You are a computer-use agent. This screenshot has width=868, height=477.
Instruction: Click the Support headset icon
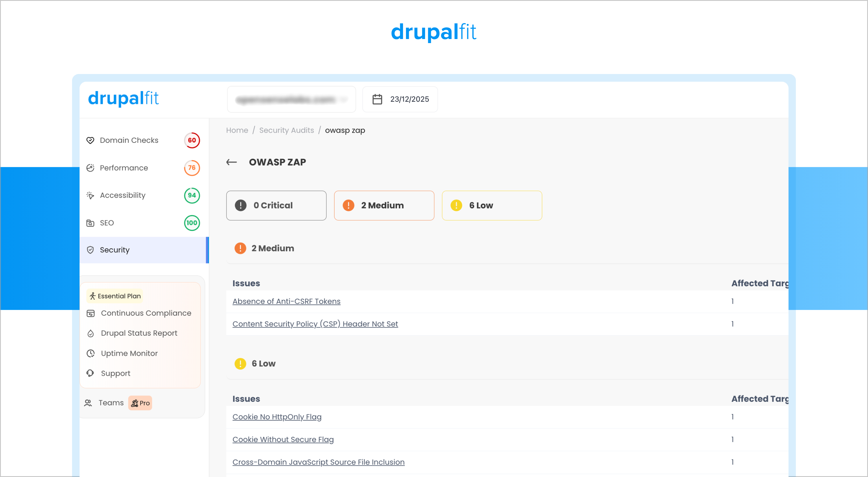tap(90, 373)
